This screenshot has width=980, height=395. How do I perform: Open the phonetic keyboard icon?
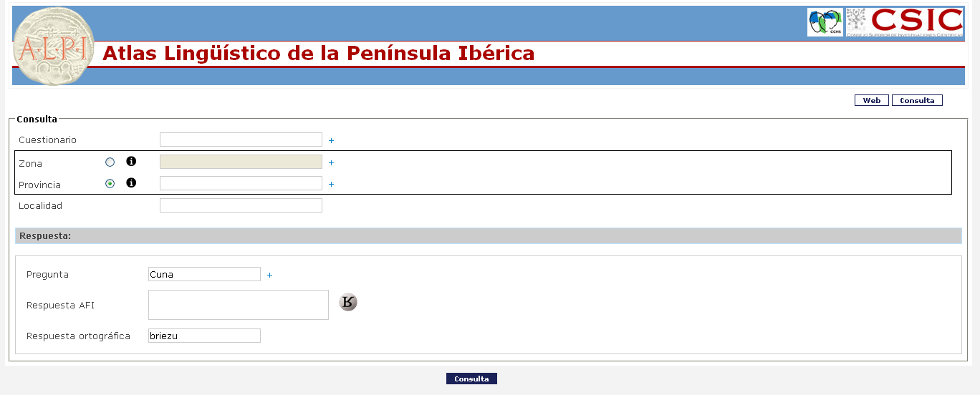pyautogui.click(x=348, y=303)
